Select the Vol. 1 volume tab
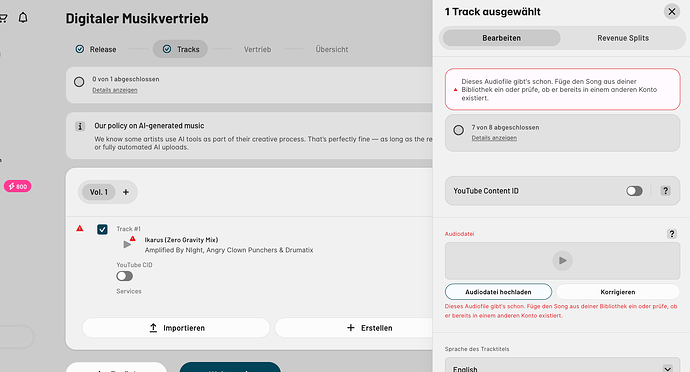Screen dimensions: 690x372 tap(99, 192)
